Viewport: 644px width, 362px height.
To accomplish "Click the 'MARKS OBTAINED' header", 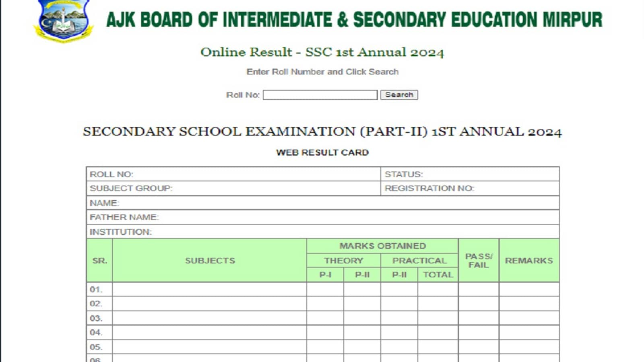I will pos(382,246).
